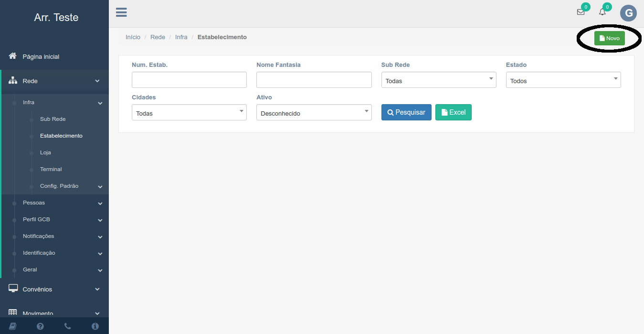The width and height of the screenshot is (644, 334).
Task: Click the Nome Fantasia input field
Action: coord(314,80)
